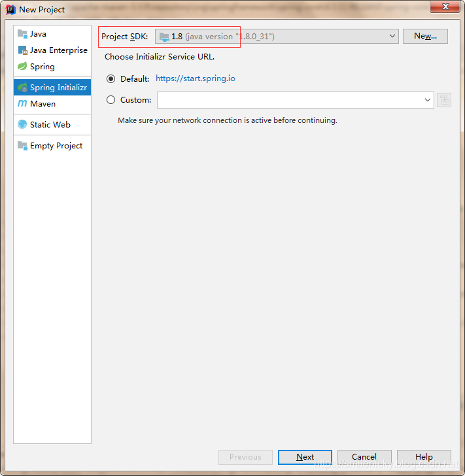Screen dimensions: 465x476
Task: Open the Project SDK dropdown
Action: click(277, 37)
